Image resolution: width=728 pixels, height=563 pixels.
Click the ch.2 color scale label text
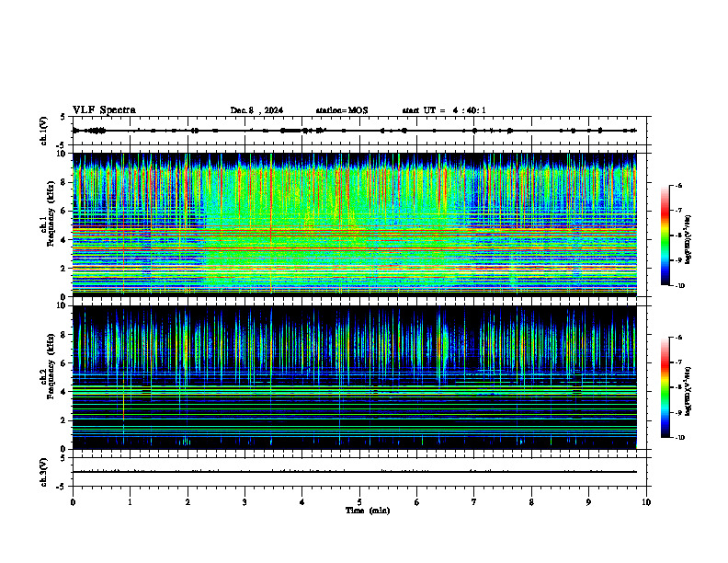[x=688, y=390]
